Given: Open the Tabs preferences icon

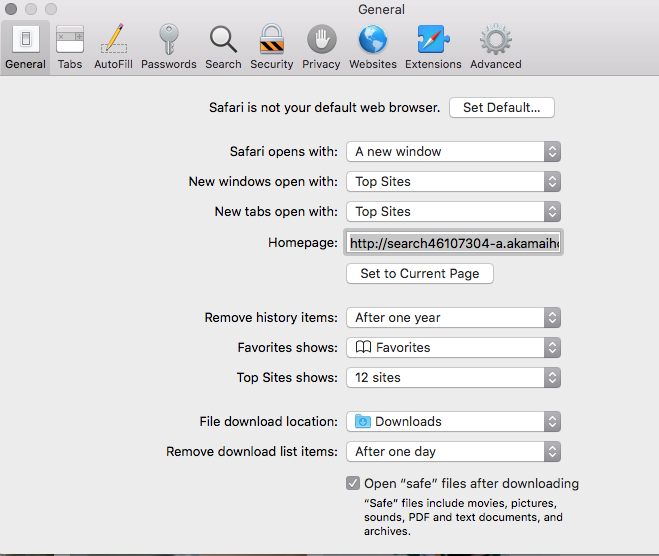Looking at the screenshot, I should (x=70, y=39).
